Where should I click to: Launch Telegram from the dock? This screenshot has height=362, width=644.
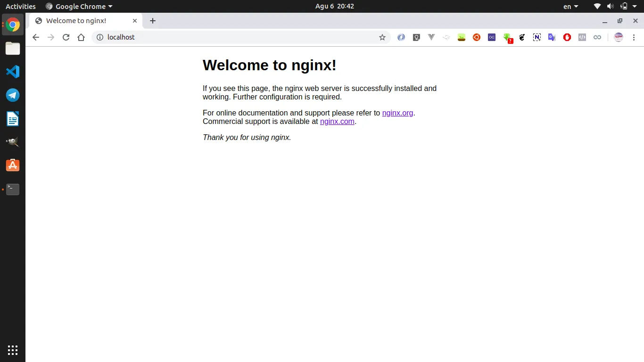[x=13, y=95]
